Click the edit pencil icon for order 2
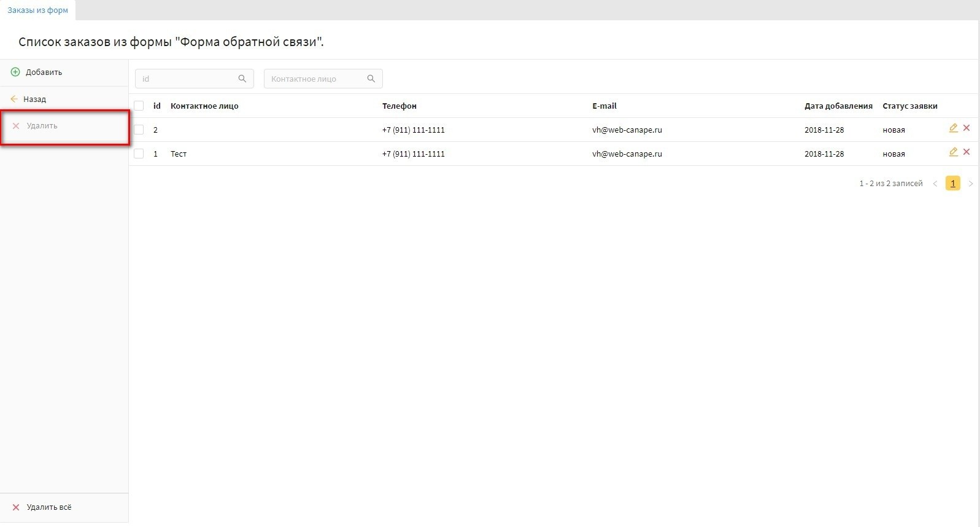The width and height of the screenshot is (980, 527). pyautogui.click(x=953, y=128)
